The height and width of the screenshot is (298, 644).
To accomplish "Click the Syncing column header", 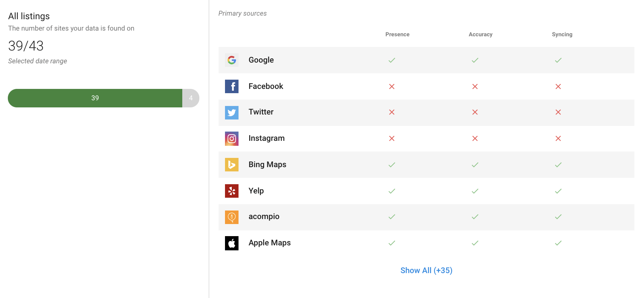I will 562,34.
